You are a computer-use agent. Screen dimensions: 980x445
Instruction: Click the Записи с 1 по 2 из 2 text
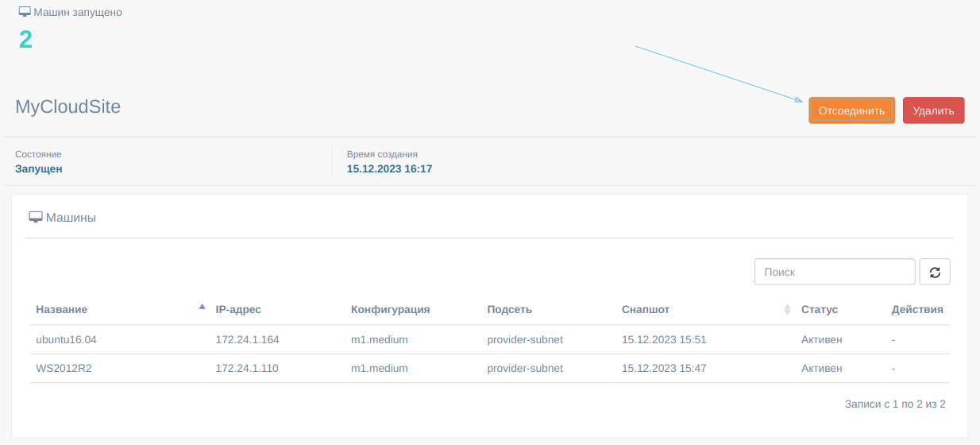895,404
